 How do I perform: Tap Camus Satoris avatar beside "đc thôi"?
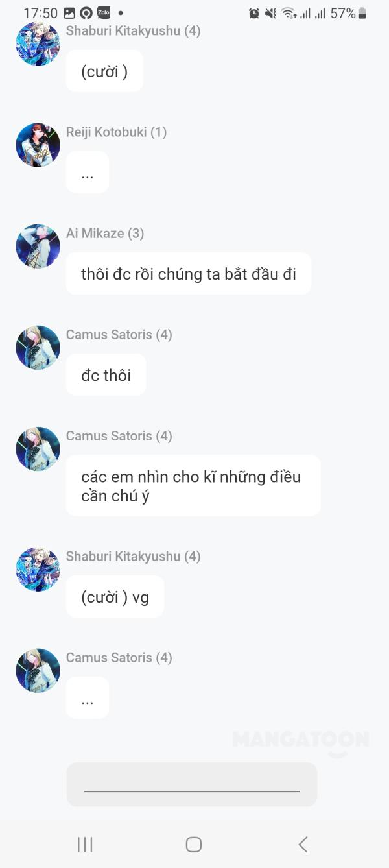point(38,347)
